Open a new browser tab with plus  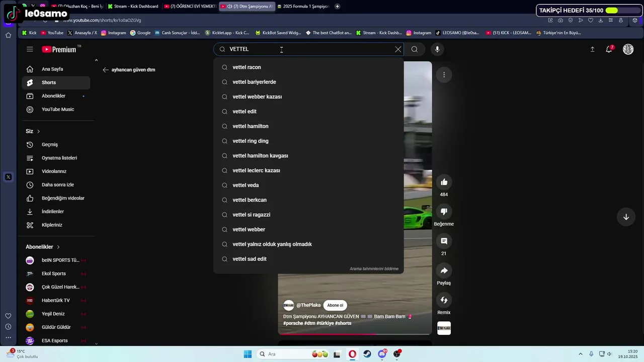337,6
